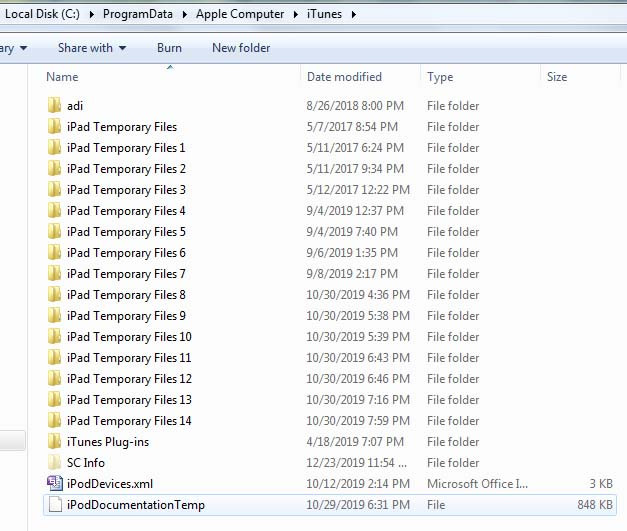Image resolution: width=627 pixels, height=531 pixels.
Task: Expand the arrow after Local Disk (C:)
Action: (x=92, y=14)
